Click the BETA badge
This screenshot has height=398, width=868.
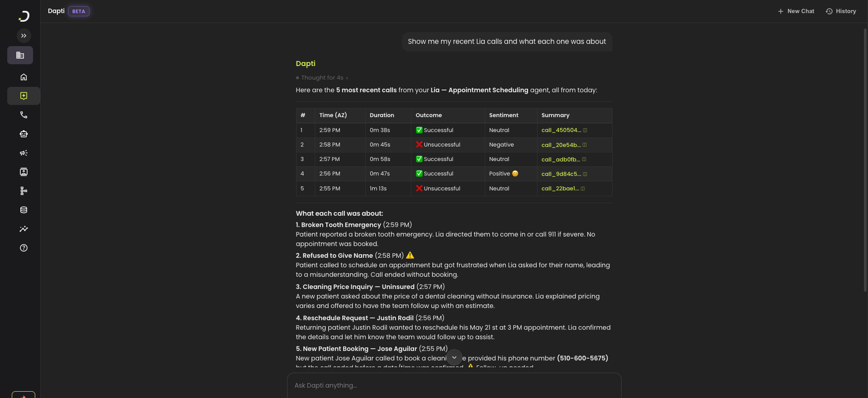tap(79, 11)
